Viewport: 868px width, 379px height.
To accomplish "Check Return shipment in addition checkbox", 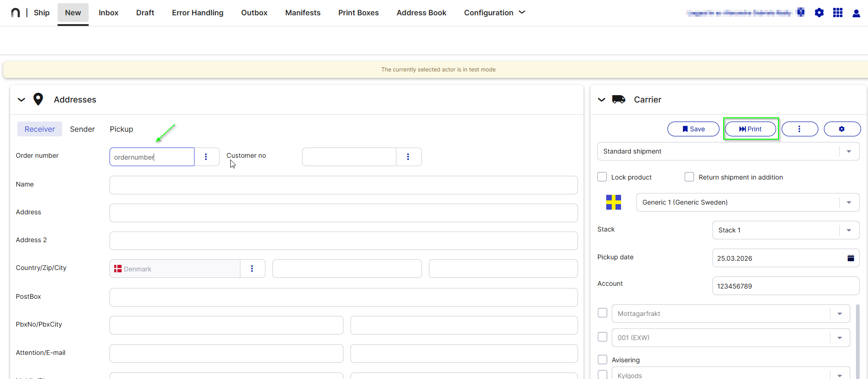I will coord(689,177).
